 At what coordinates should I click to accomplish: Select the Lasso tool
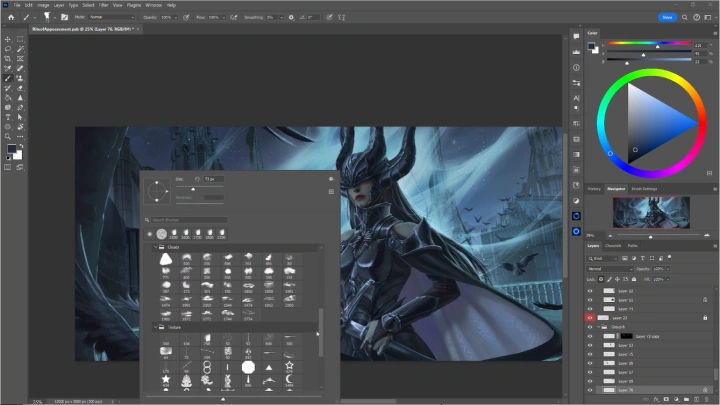(x=8, y=49)
